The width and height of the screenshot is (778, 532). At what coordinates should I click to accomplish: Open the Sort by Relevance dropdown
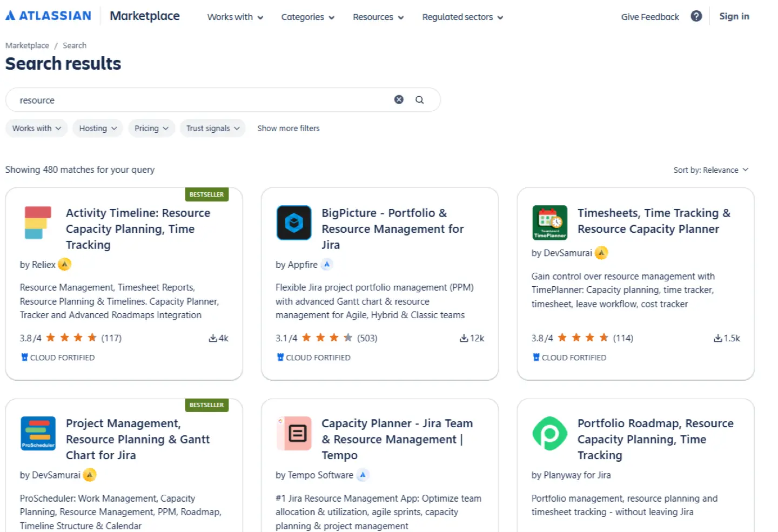(x=711, y=170)
